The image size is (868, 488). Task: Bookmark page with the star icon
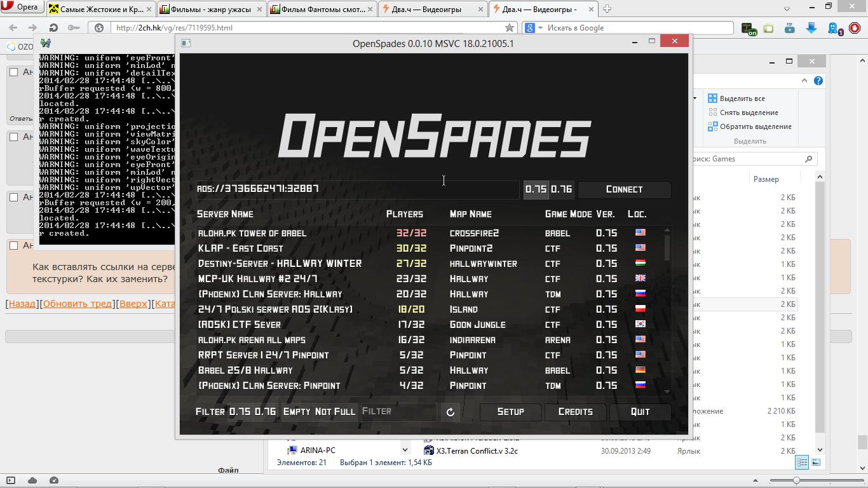pos(509,28)
